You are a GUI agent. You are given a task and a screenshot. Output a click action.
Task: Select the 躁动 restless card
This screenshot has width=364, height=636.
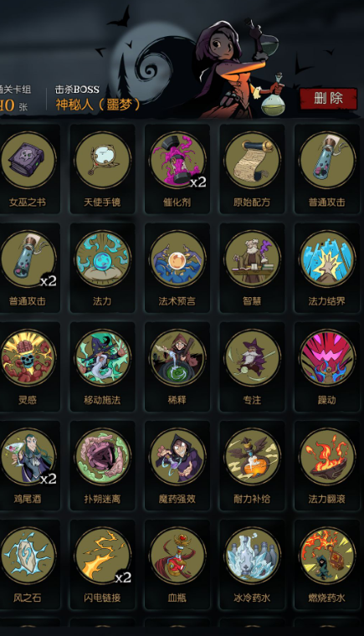326,367
